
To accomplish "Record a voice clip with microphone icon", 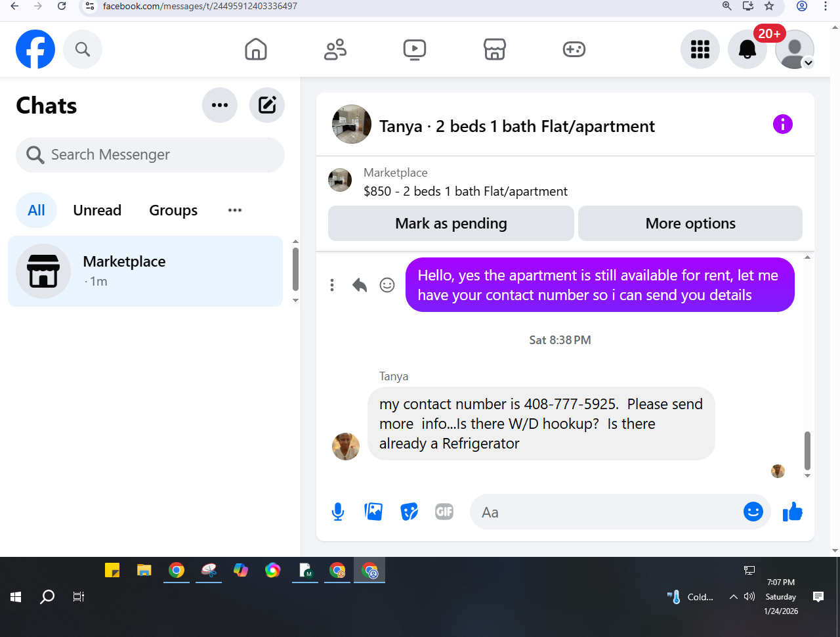I will click(x=338, y=512).
